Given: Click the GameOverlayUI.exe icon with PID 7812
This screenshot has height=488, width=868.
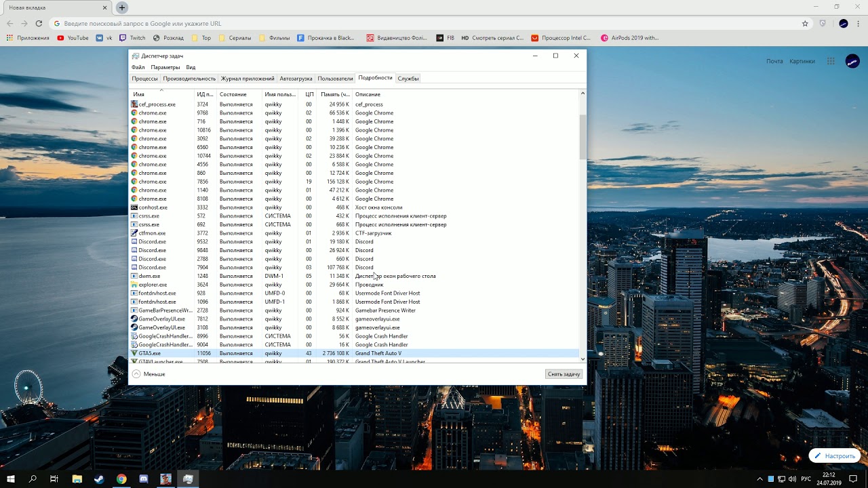Looking at the screenshot, I should 134,319.
